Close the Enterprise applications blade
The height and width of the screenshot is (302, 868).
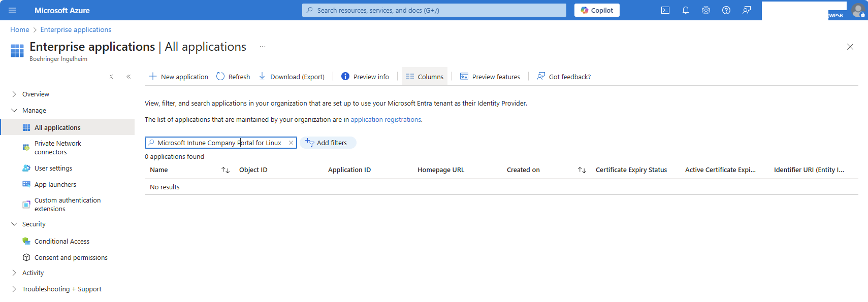point(850,47)
